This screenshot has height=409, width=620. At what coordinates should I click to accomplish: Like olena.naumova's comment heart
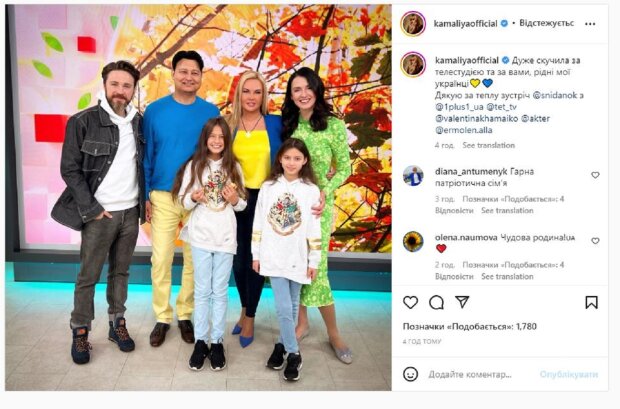595,240
